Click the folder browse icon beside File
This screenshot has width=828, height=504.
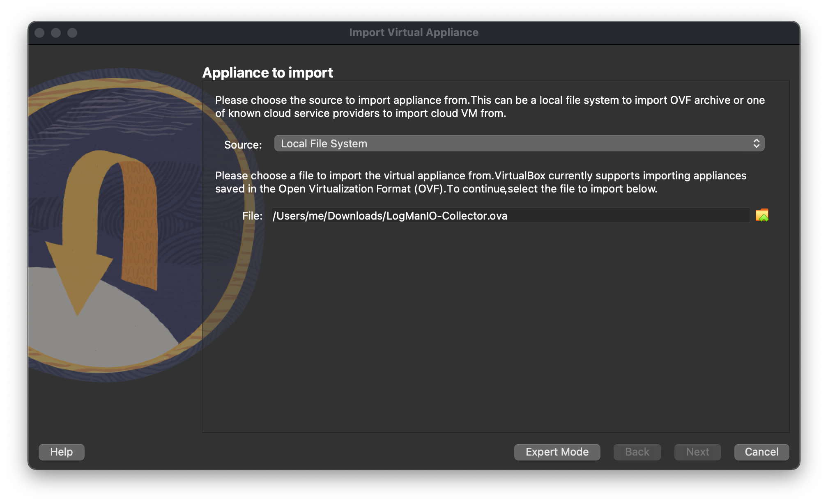762,215
